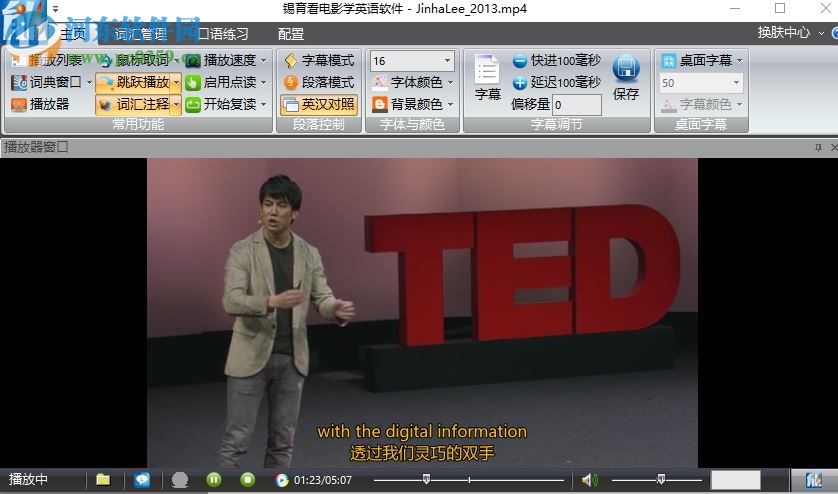Open the font size 16 combo box
The width and height of the screenshot is (838, 494).
tap(412, 60)
